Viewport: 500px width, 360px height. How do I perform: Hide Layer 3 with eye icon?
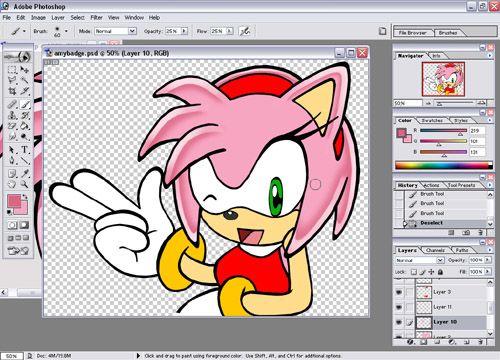pos(399,292)
